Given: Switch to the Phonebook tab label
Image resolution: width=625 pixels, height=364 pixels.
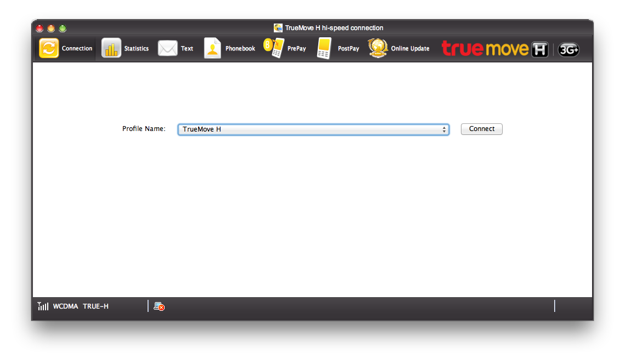Looking at the screenshot, I should point(240,49).
